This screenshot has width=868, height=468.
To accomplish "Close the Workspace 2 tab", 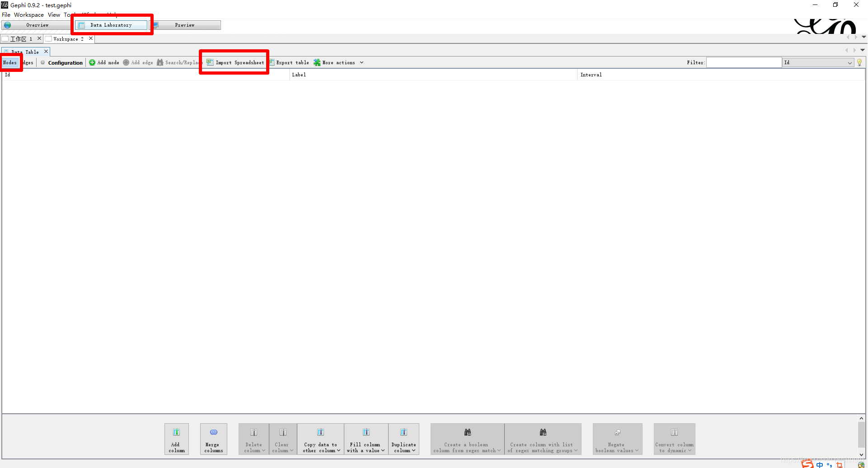I will (x=91, y=38).
